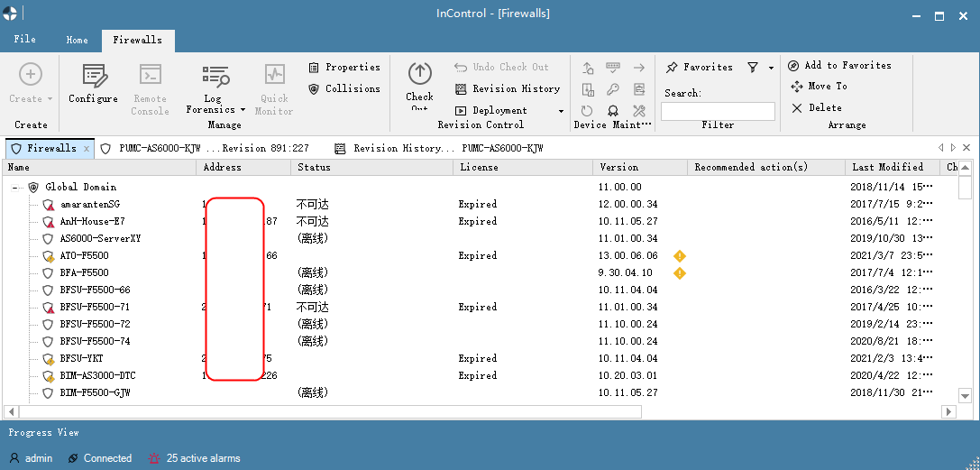Click the key icon in Device Maintenance
Image resolution: width=980 pixels, height=470 pixels.
coord(613,88)
